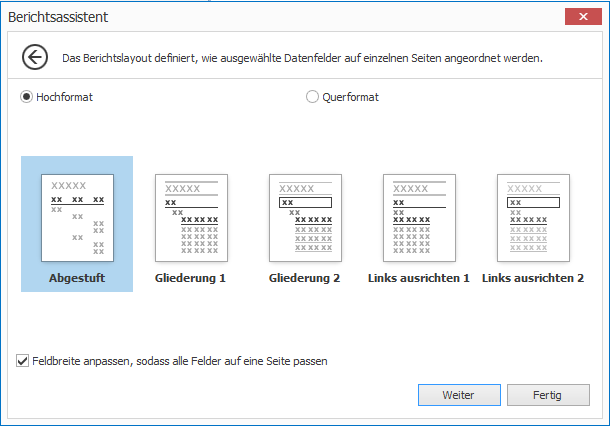Toggle the Feldbreite anpassen checkbox
The image size is (612, 428).
point(23,361)
